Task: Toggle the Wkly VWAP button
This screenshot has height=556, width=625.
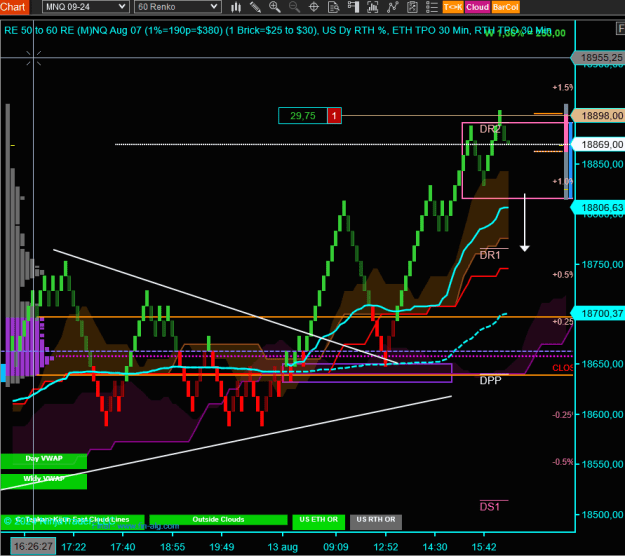Action: pyautogui.click(x=43, y=481)
